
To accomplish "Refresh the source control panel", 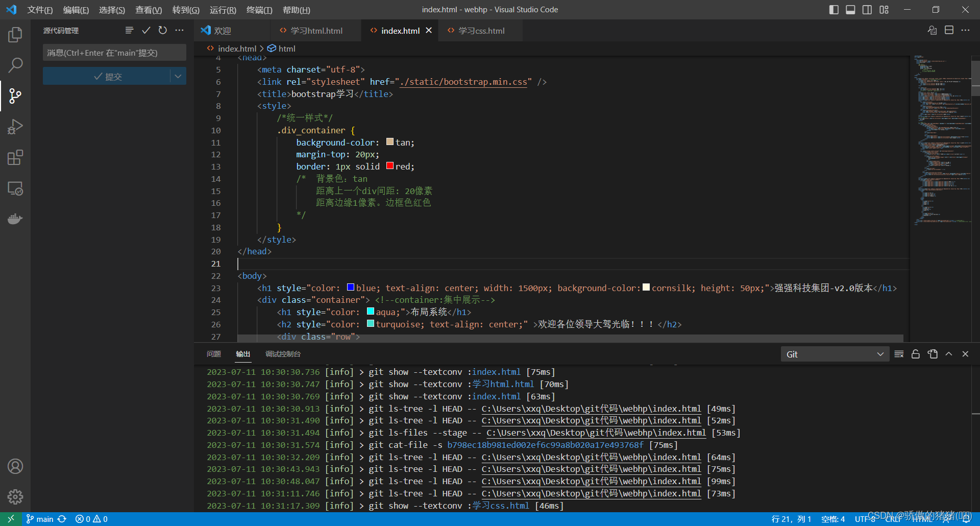I will coord(162,31).
